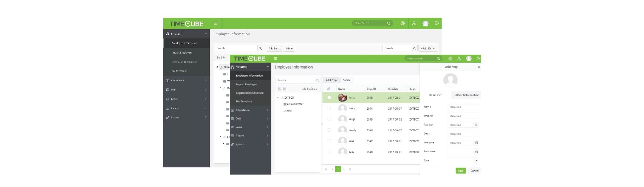Toggle checkbox for kings row
Viewport: 644px width, 187px height.
pos(329,119)
